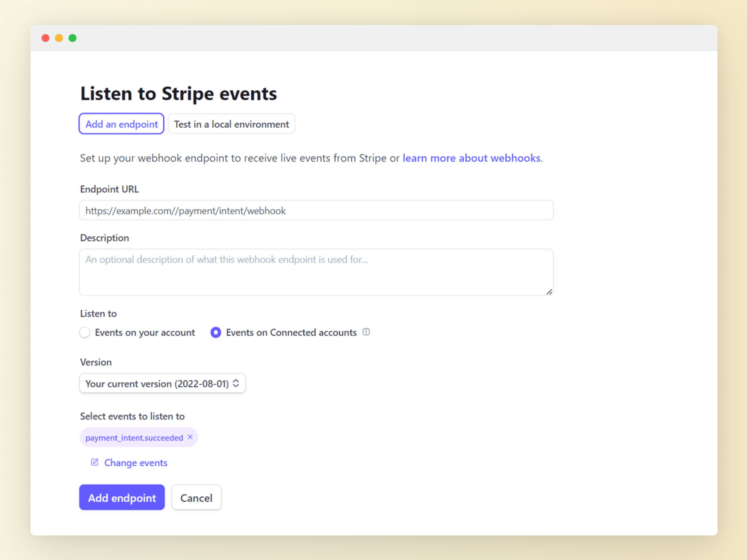
Task: Switch to the Test in a local environment tab
Action: pos(231,124)
